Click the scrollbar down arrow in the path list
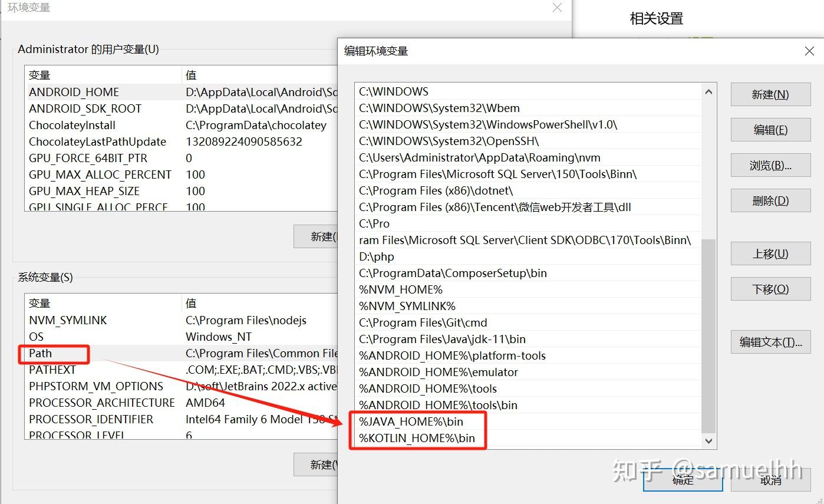824x504 pixels. click(708, 440)
